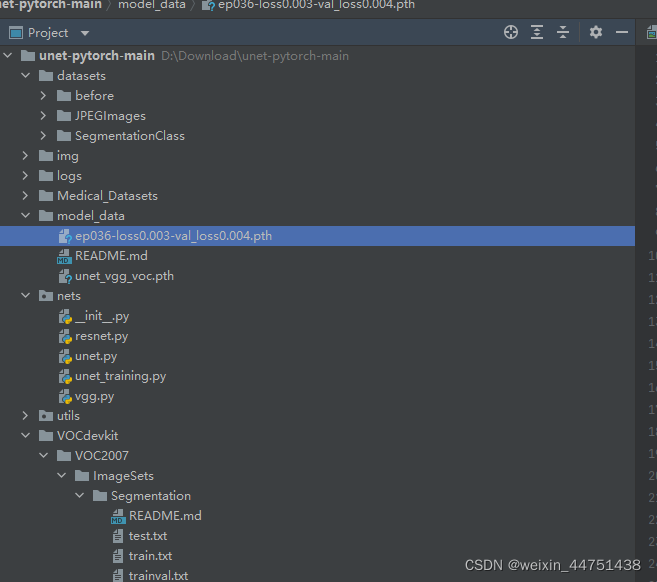The width and height of the screenshot is (657, 582).
Task: Click the logs folder icon
Action: pos(46,176)
